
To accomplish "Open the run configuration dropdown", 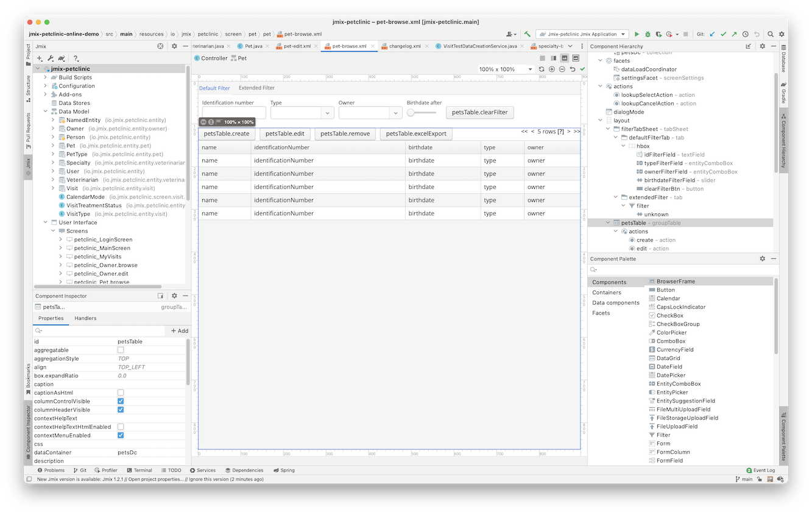I will (x=624, y=35).
